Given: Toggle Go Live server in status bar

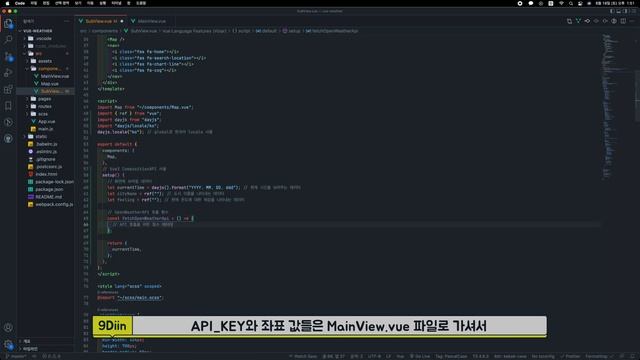Looking at the screenshot, I should 420,356.
